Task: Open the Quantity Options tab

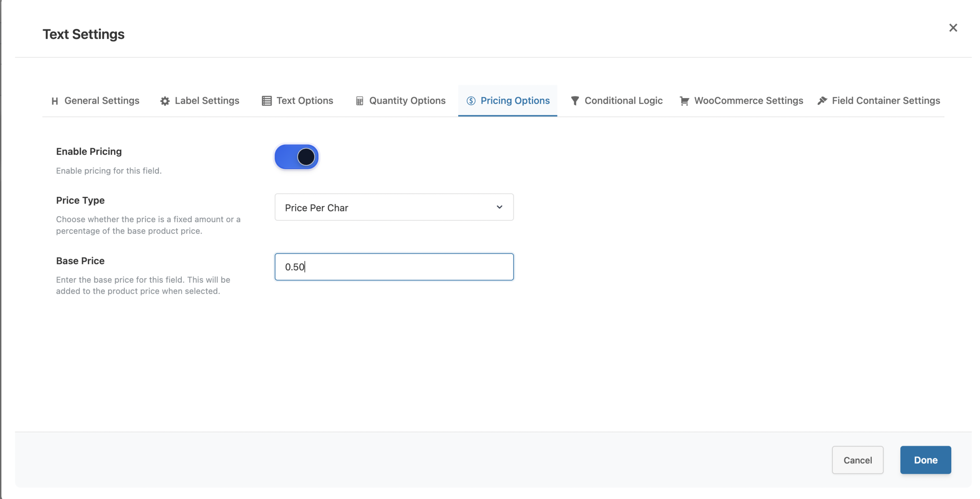Action: tap(407, 101)
